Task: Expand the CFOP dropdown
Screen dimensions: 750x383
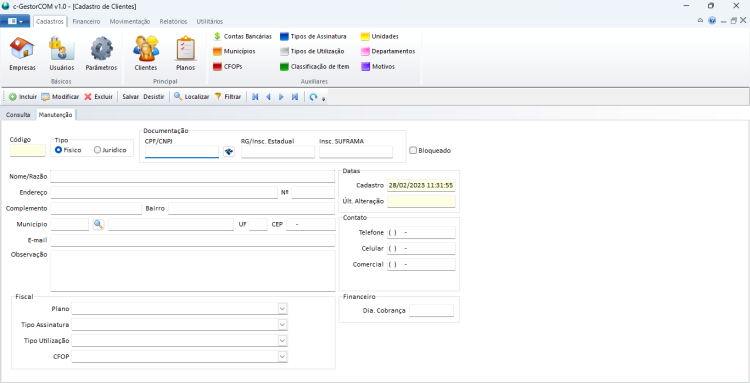Action: [x=282, y=357]
